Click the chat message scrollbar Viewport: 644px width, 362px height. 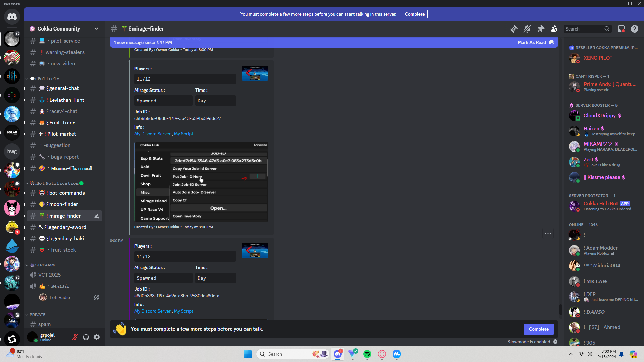560,309
